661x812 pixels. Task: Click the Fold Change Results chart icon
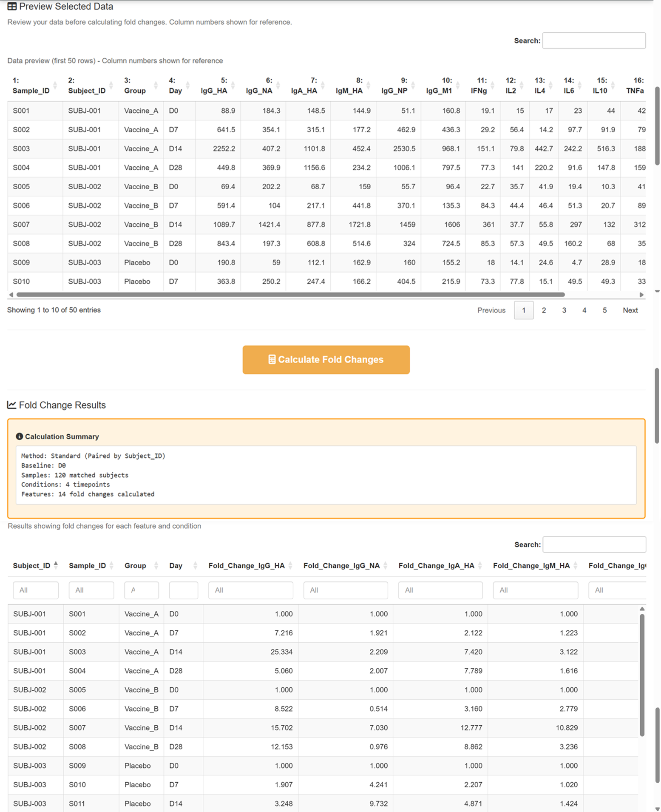[11, 405]
